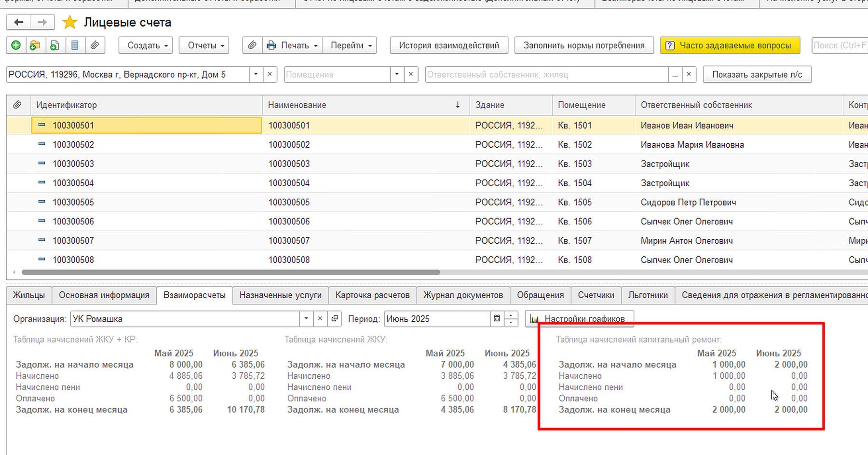
Task: Click the paperclip attachments icon beside Печать
Action: (x=252, y=45)
